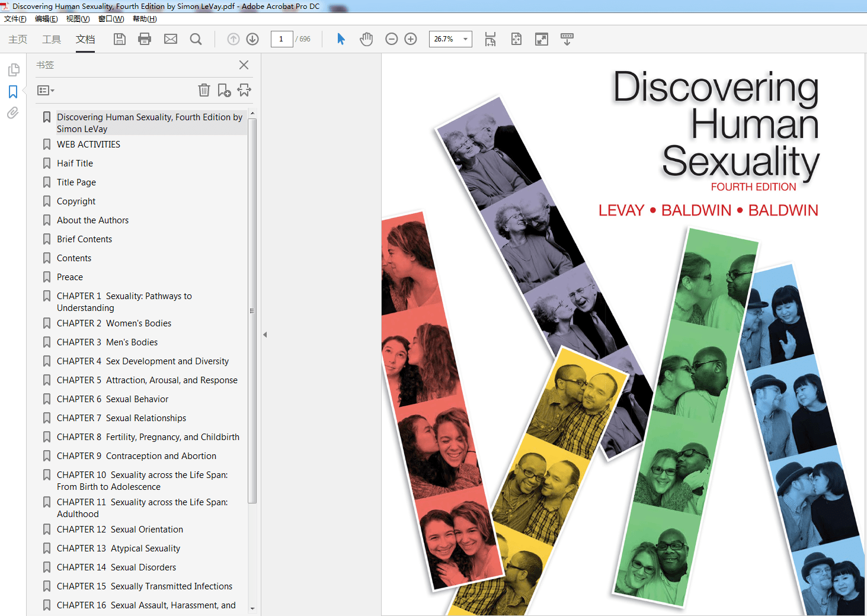The height and width of the screenshot is (616, 867).
Task: Click the Print icon in toolbar
Action: [x=145, y=39]
